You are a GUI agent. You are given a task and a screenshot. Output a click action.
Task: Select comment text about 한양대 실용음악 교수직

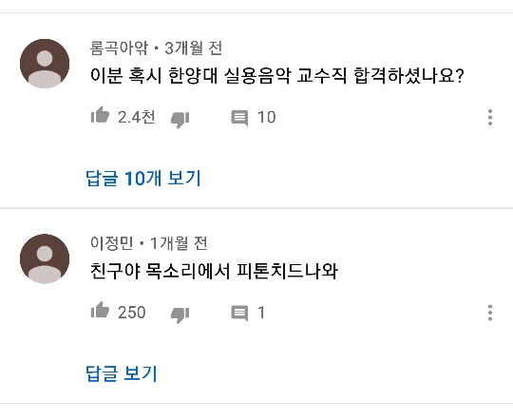[x=277, y=76]
